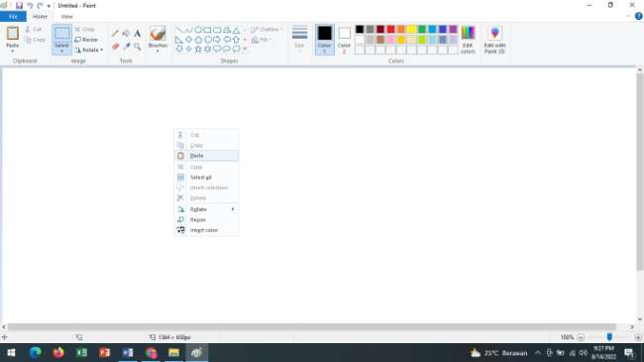The image size is (644, 362).
Task: Choose Select all in the context menu
Action: point(206,178)
